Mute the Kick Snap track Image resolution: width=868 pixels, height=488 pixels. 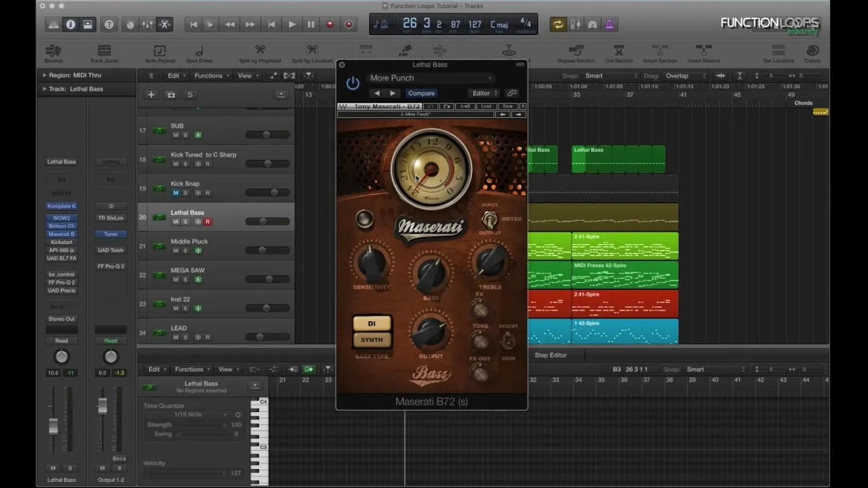176,193
